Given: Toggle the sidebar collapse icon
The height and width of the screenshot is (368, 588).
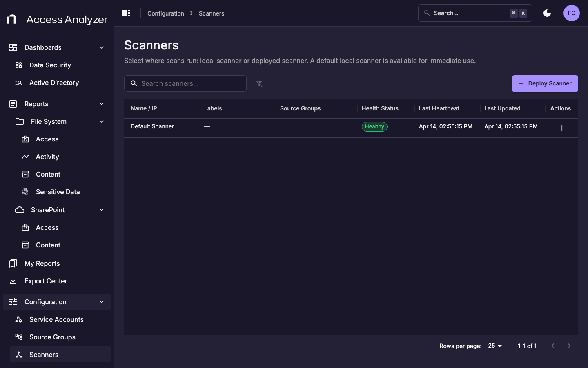Looking at the screenshot, I should tap(125, 13).
